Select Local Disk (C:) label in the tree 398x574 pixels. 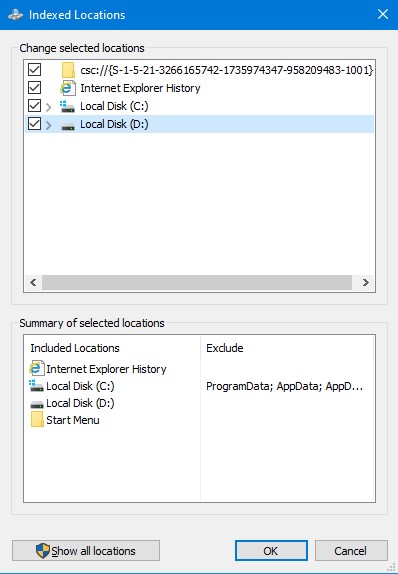click(x=114, y=106)
